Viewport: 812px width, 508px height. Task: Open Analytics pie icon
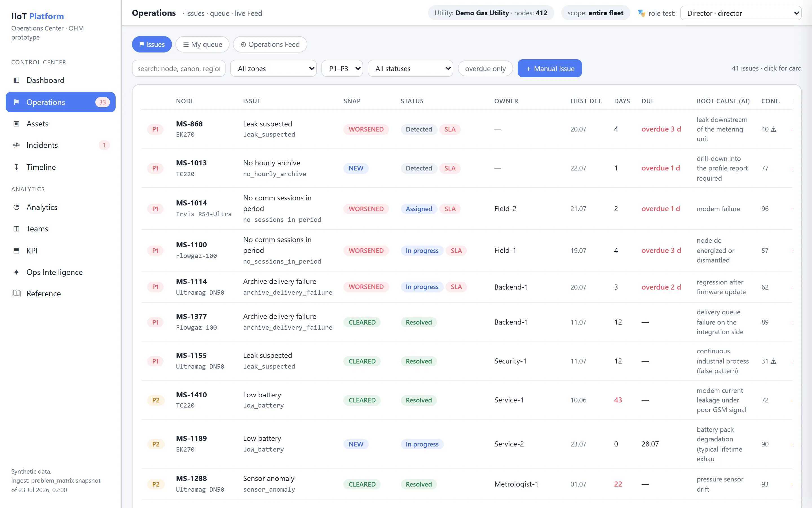click(x=16, y=207)
